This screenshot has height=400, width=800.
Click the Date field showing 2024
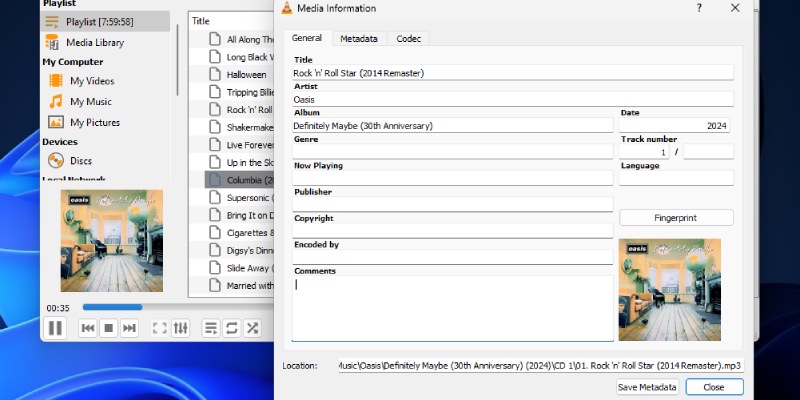point(674,126)
